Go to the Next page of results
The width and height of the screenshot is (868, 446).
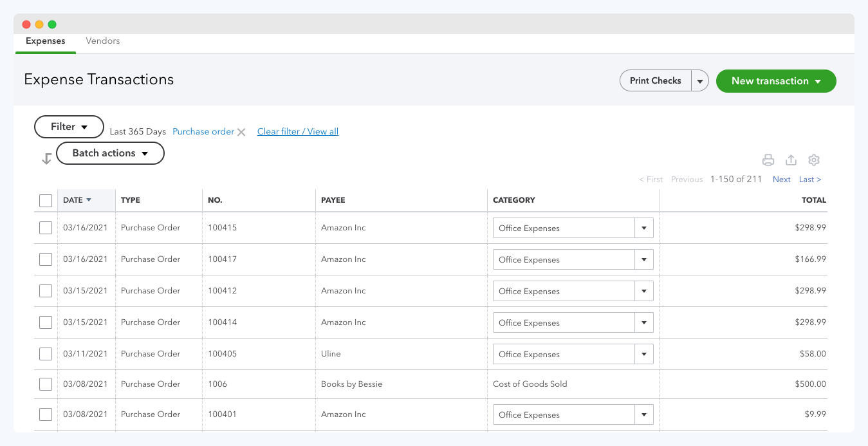[781, 179]
